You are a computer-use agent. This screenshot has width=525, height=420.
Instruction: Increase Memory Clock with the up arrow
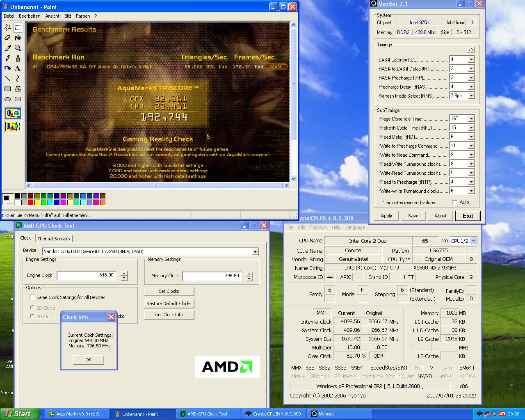pyautogui.click(x=249, y=274)
